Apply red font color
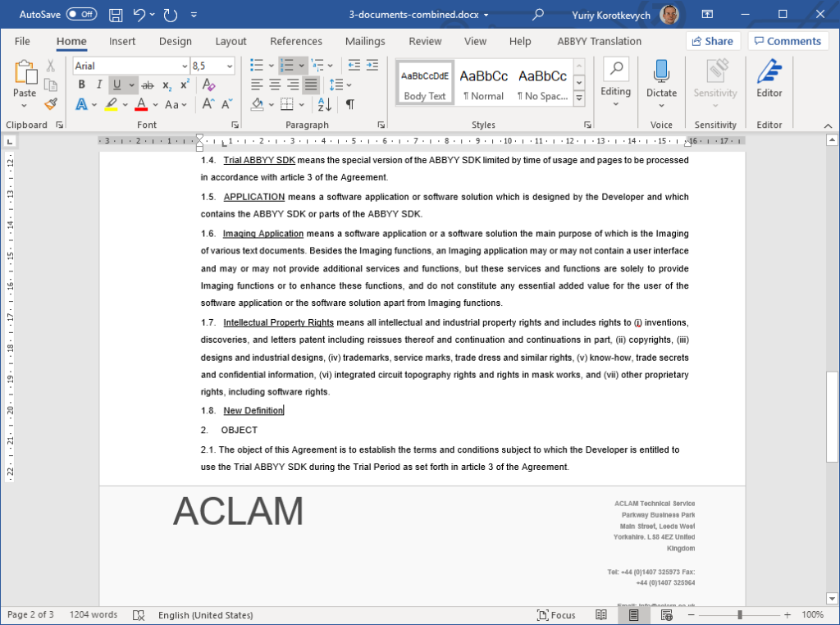 tap(141, 104)
